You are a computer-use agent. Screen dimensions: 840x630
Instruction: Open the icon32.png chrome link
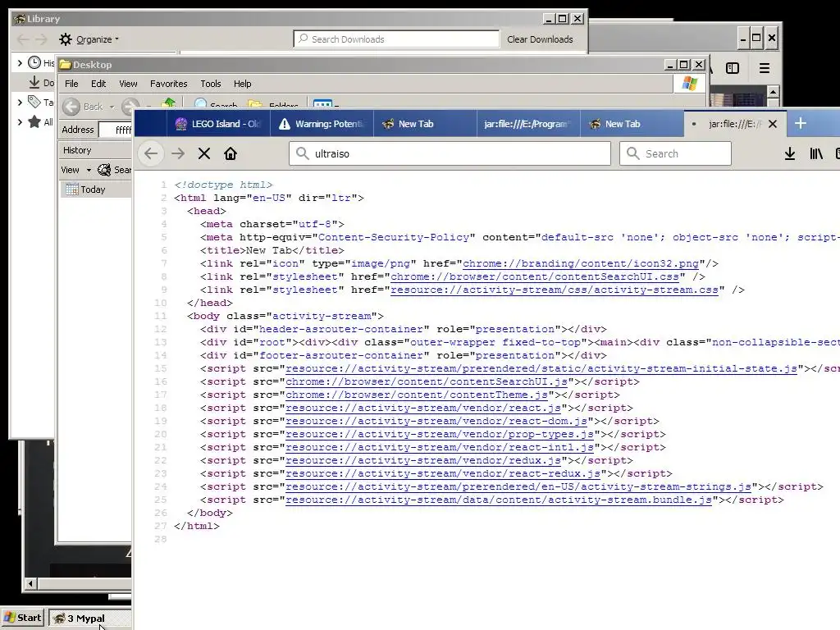click(581, 263)
